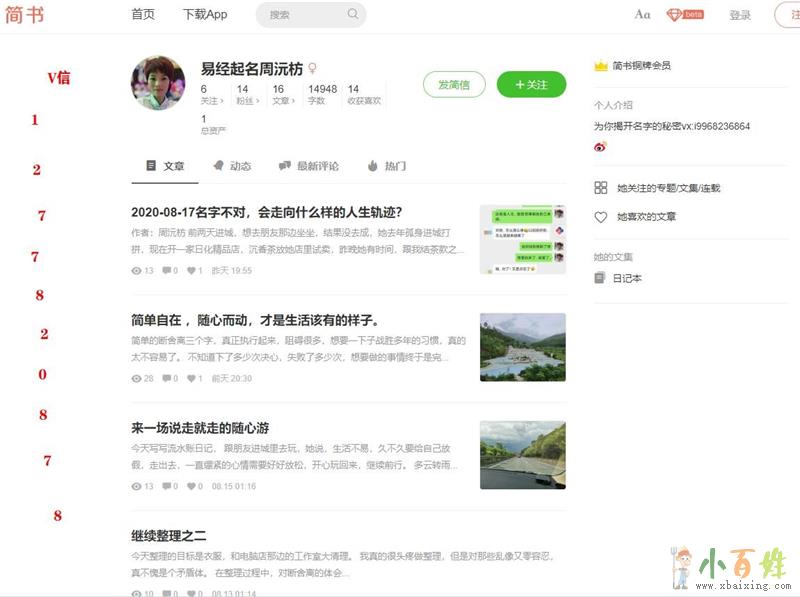Expand the 文章 count arrow
800x597 pixels.
pyautogui.click(x=295, y=101)
